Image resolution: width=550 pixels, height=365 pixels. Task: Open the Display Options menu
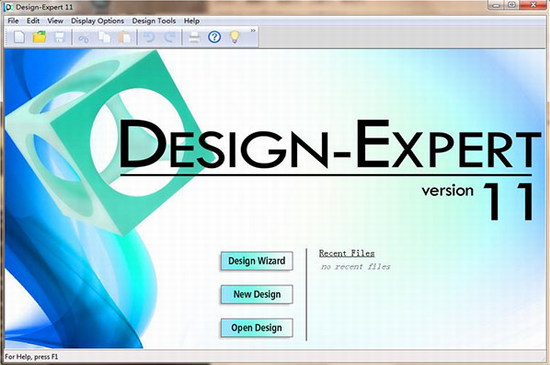98,21
